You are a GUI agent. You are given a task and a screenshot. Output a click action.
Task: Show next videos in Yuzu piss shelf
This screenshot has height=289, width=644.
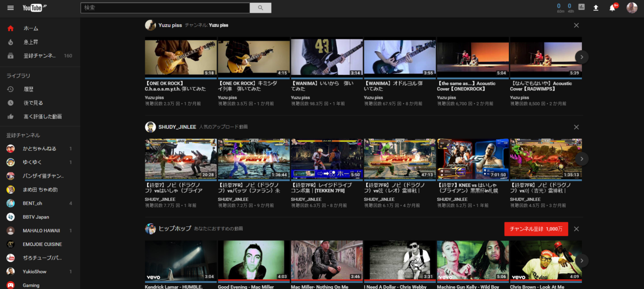click(x=582, y=57)
